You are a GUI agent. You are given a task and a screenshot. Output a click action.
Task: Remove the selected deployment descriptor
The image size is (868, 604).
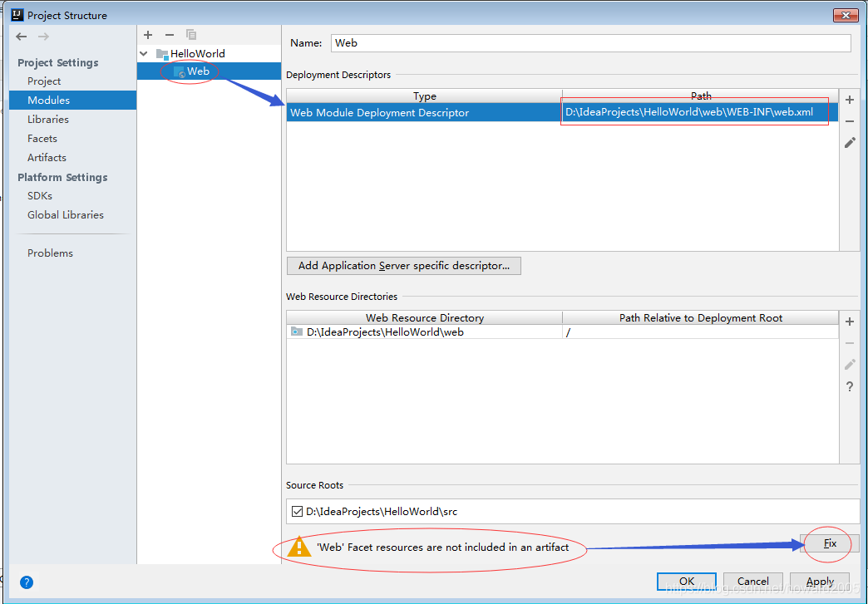(850, 121)
